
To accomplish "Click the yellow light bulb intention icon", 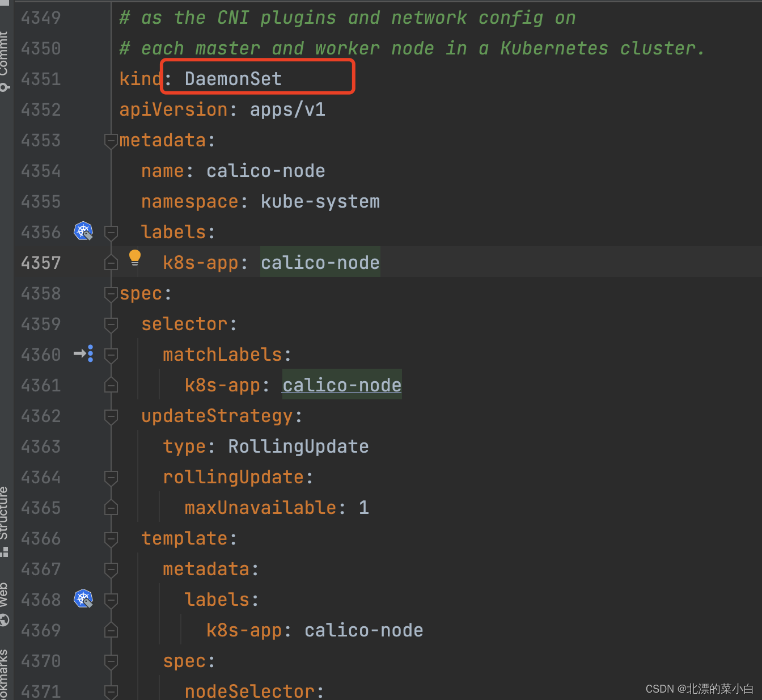I will pos(135,258).
